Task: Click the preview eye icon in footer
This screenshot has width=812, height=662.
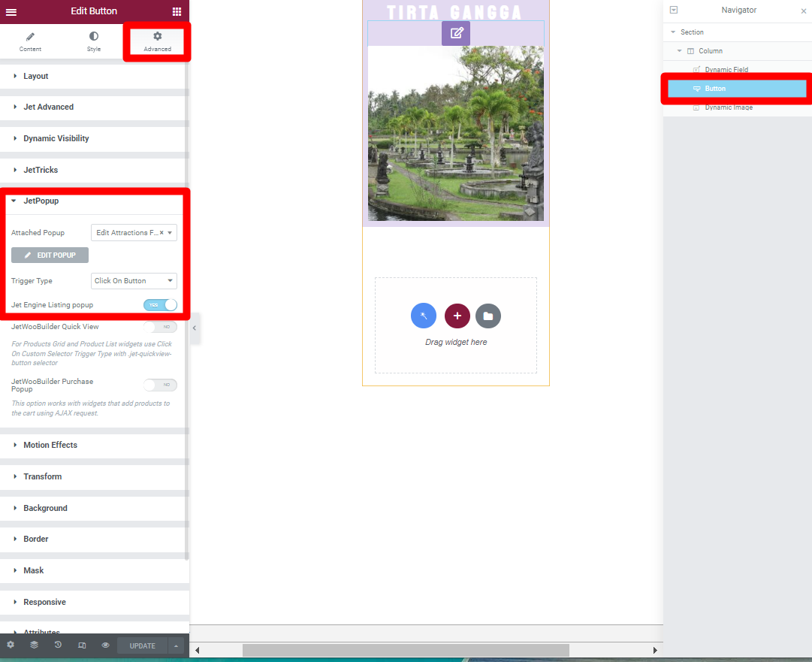Action: (x=106, y=645)
